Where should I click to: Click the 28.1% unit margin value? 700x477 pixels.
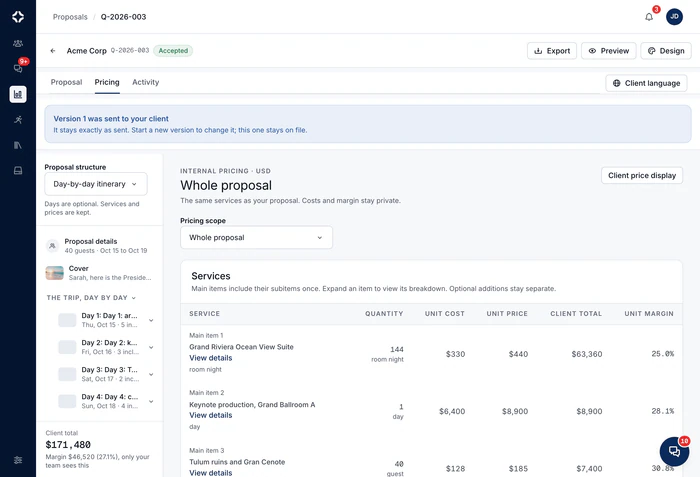662,411
